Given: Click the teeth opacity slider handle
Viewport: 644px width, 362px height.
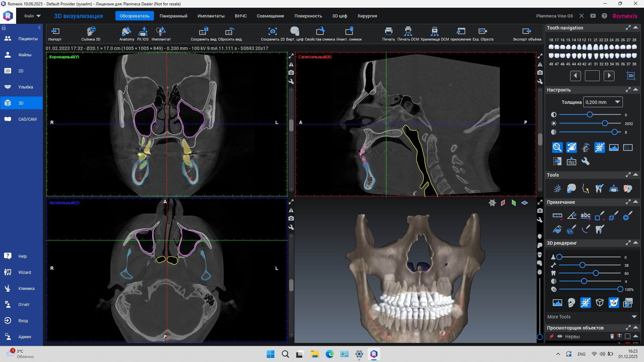Looking at the screenshot, I should coord(596,274).
